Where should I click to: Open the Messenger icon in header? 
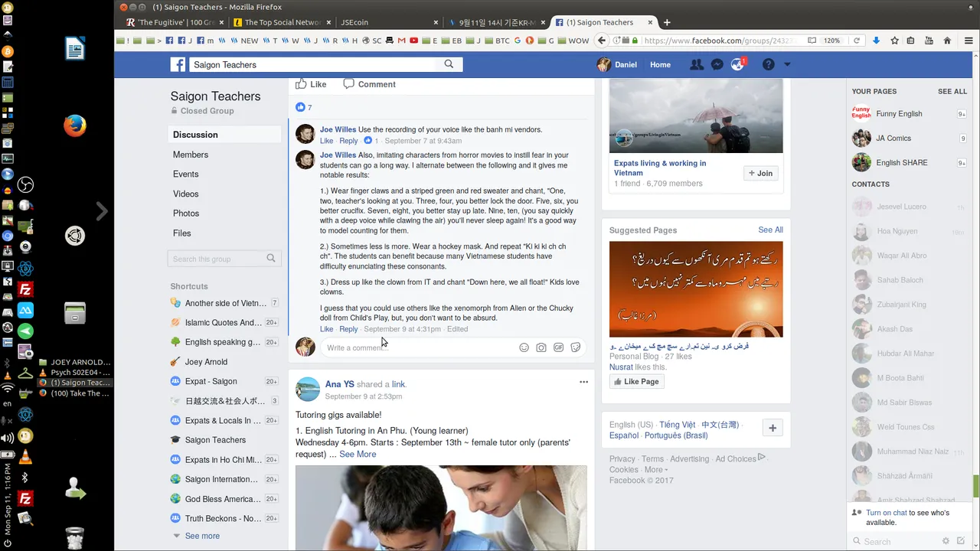[717, 65]
